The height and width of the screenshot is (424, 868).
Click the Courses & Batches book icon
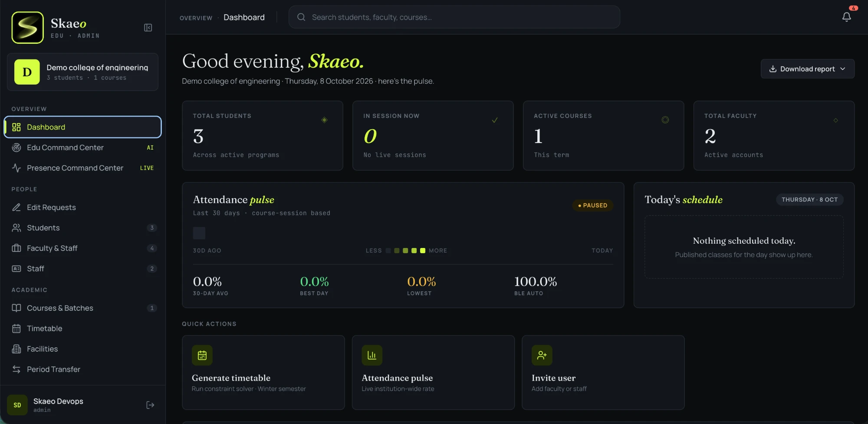pyautogui.click(x=16, y=308)
